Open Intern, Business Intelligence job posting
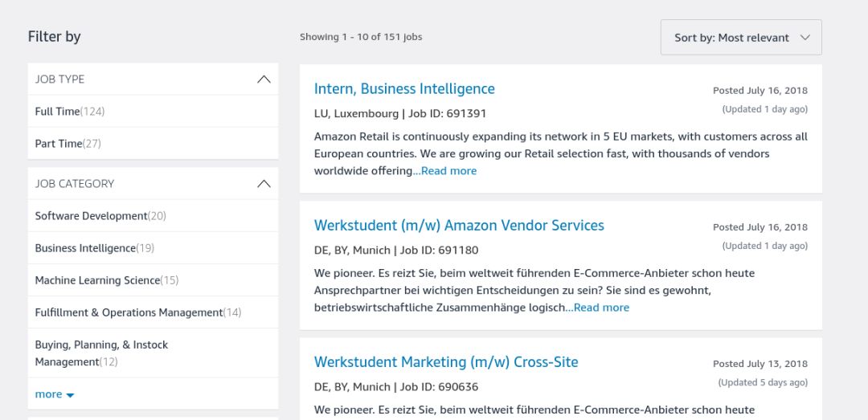This screenshot has width=868, height=420. click(404, 88)
